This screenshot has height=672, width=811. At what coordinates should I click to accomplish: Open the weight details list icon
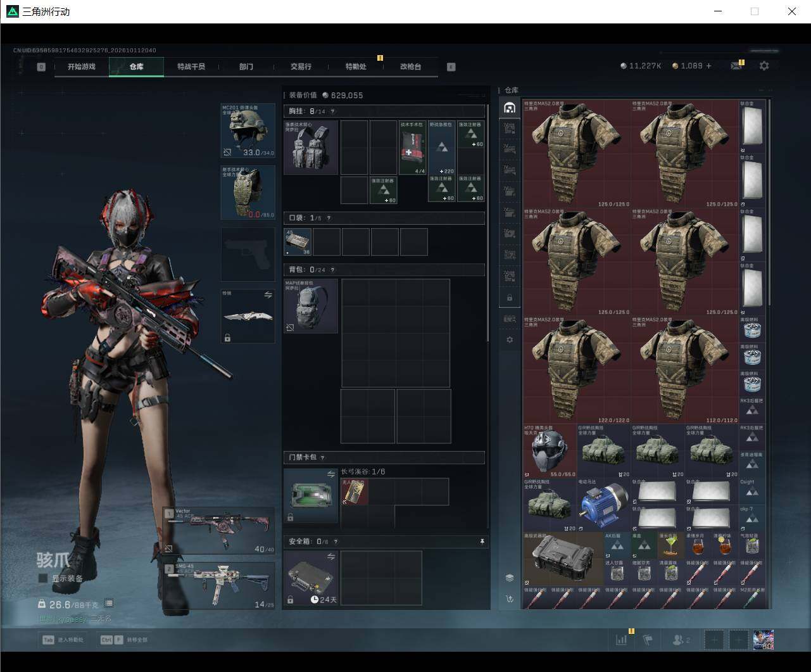[x=109, y=604]
